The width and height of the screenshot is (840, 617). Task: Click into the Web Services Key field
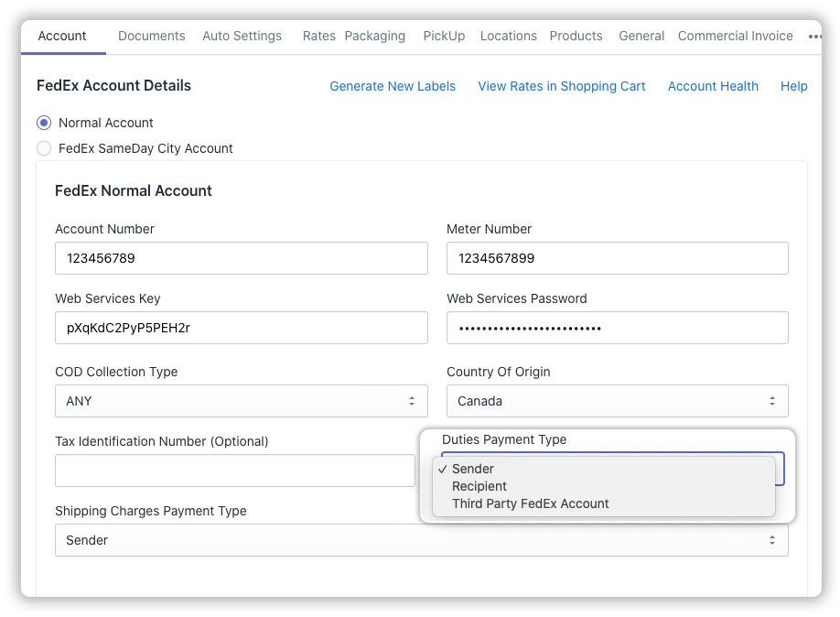tap(241, 328)
